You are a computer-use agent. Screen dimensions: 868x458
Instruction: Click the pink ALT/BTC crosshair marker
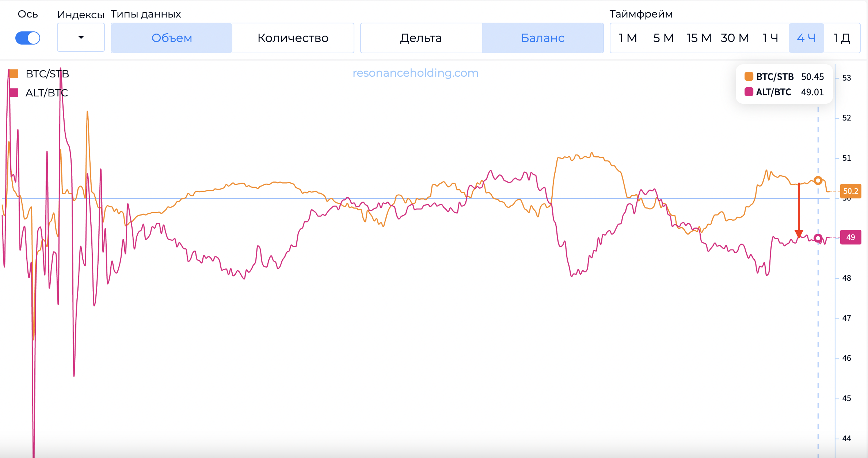click(818, 238)
